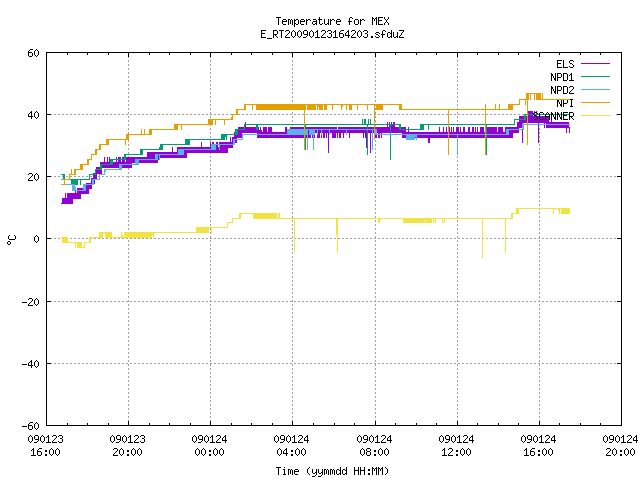Click the x-axis label 090123 20:00
Viewport: 640px width, 480px height.
[x=127, y=446]
